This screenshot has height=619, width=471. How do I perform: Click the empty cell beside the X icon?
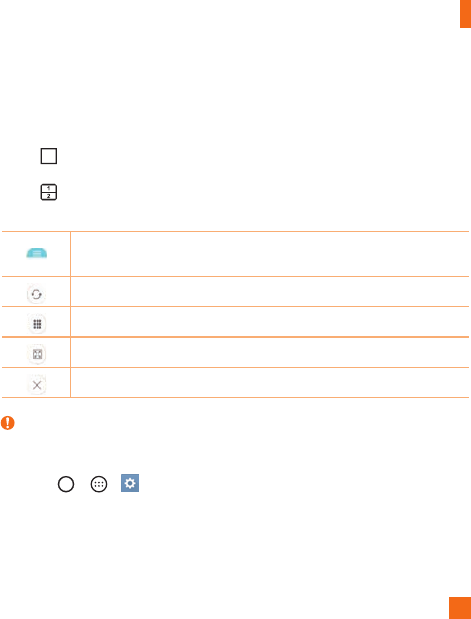(270, 382)
